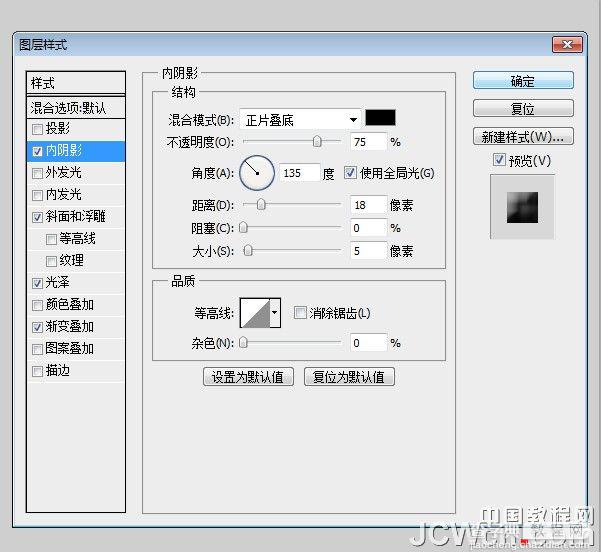
Task: Focus the 杂色 noise value field
Action: (x=368, y=343)
